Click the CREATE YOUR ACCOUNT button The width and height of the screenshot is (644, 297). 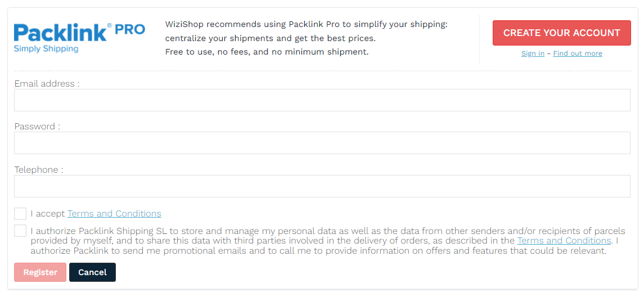[x=561, y=33]
